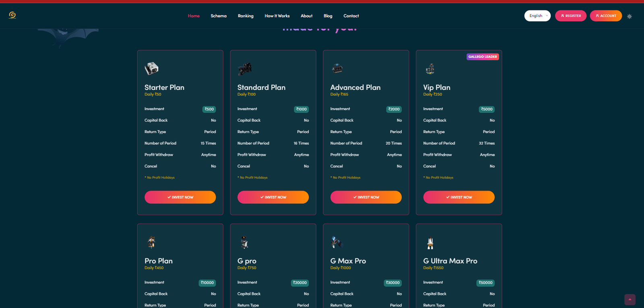Click the Standard Plan icon image
The height and width of the screenshot is (308, 644).
[244, 69]
